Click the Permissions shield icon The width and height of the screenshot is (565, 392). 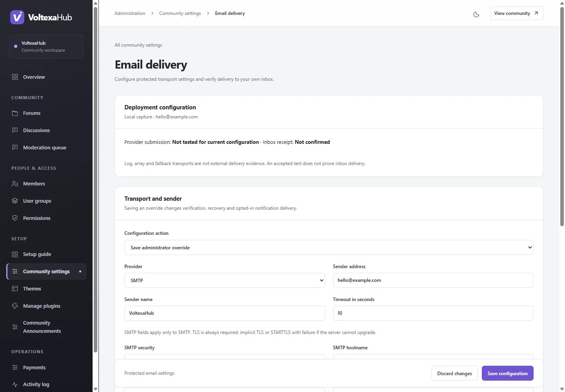15,218
